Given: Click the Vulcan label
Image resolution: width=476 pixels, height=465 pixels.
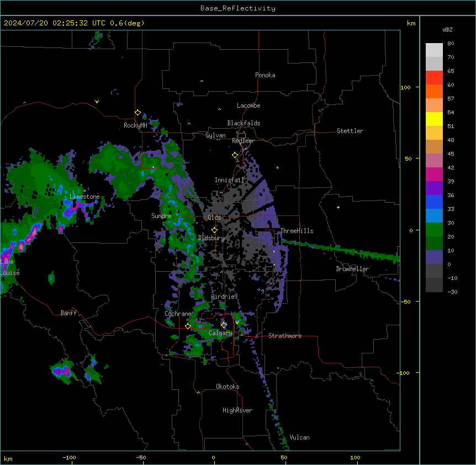Looking at the screenshot, I should pos(300,437).
